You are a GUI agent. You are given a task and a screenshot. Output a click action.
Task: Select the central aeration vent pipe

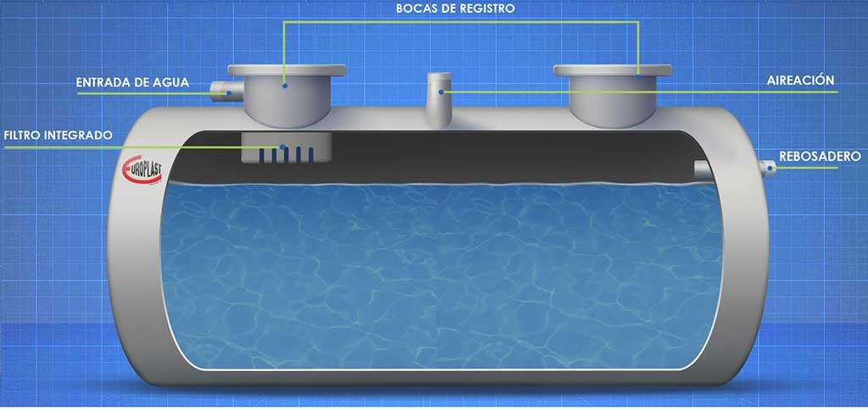click(x=438, y=100)
